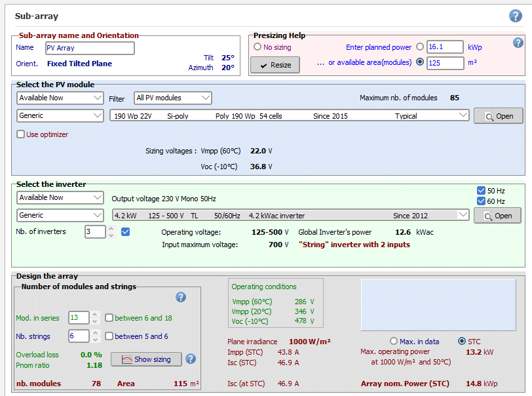Click the PV Array name field

(x=89, y=48)
